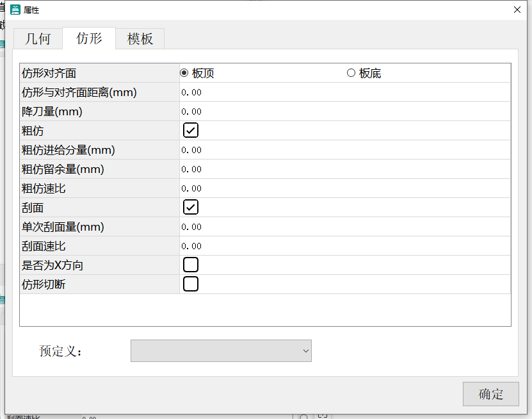Edit the 降刀量 value field
Viewport: 532px width, 419px height.
288,111
